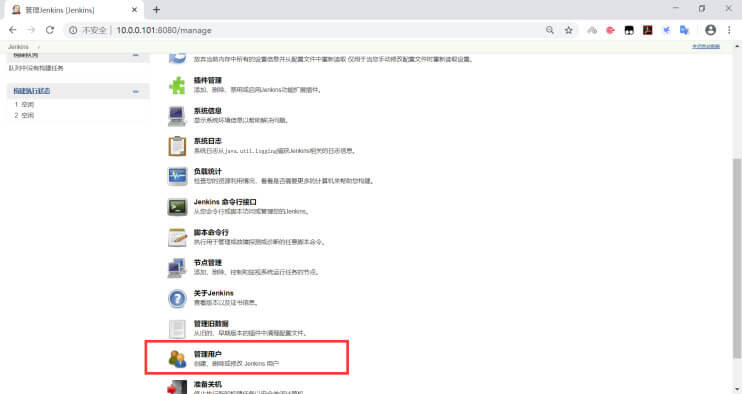Open the Jenkins 命令行接口 terminal icon
This screenshot has width=742, height=394.
177,207
